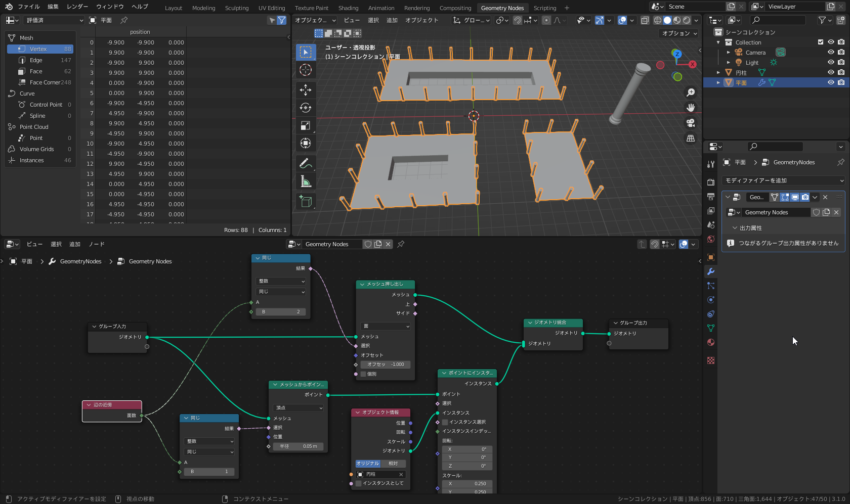Open the Render properties tab icon
Image resolution: width=850 pixels, height=504 pixels.
(x=711, y=182)
